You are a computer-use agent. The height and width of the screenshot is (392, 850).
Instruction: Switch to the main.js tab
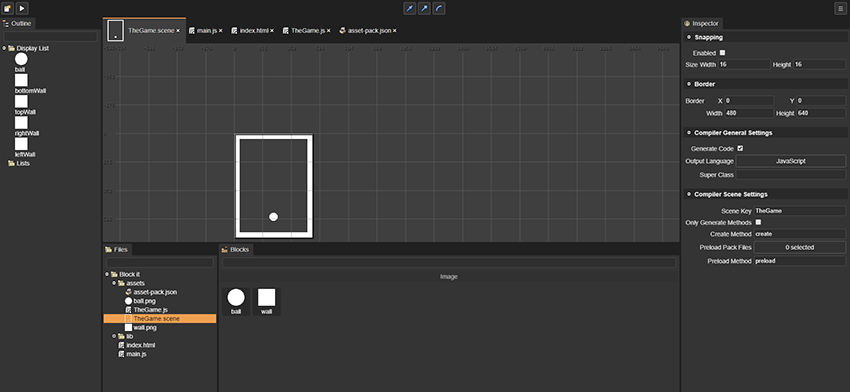pyautogui.click(x=207, y=31)
